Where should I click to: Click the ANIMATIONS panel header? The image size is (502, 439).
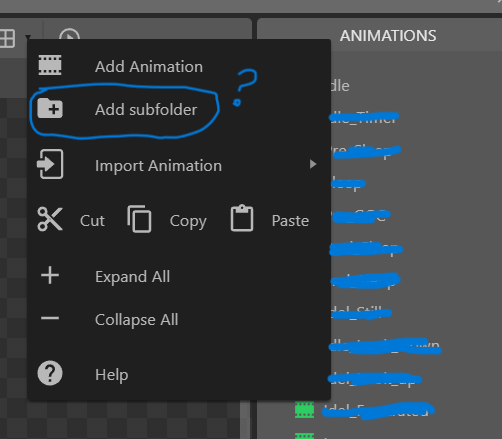(x=388, y=36)
